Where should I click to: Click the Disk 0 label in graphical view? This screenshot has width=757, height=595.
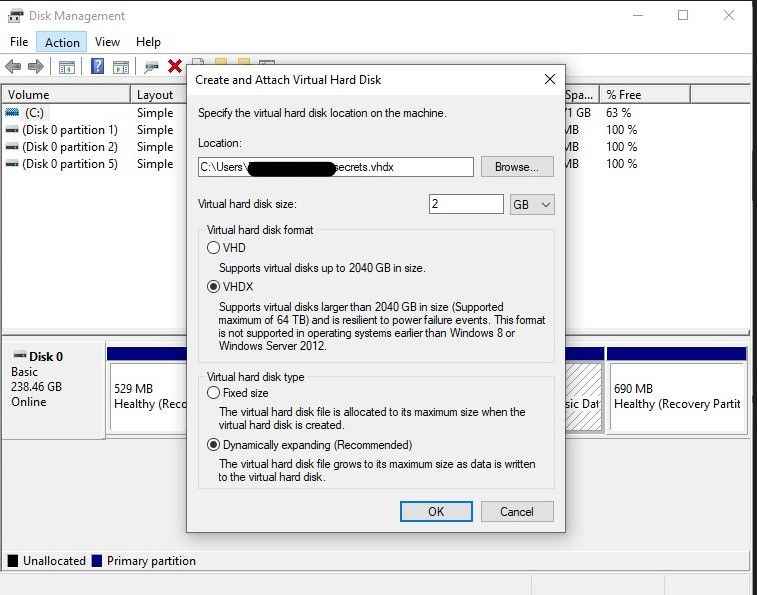click(x=46, y=356)
